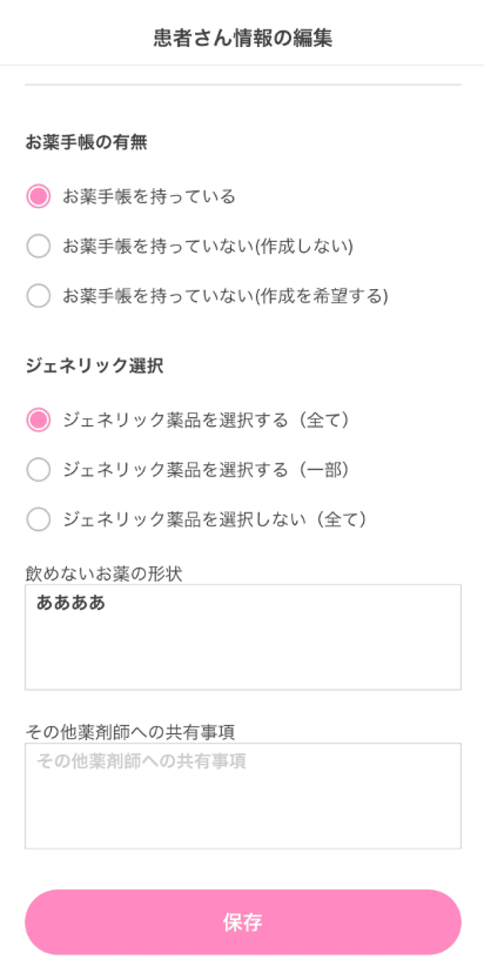The width and height of the screenshot is (484, 980).
Task: Pick the ジェネリック薬品を選択する（一部）option
Action: [x=38, y=470]
